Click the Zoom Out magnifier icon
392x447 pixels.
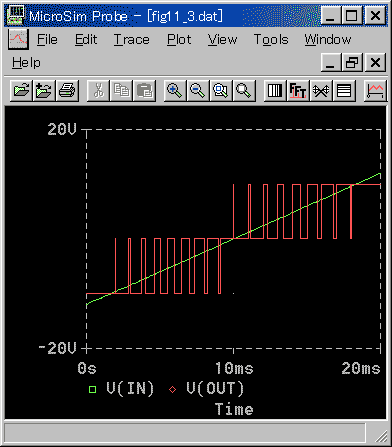[x=198, y=90]
